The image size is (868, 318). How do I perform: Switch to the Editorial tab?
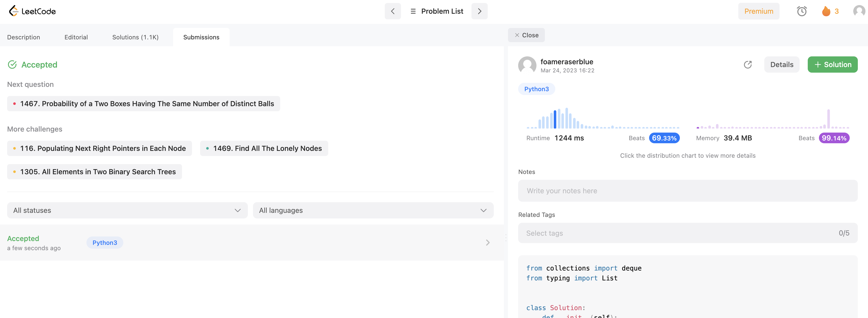pyautogui.click(x=76, y=37)
